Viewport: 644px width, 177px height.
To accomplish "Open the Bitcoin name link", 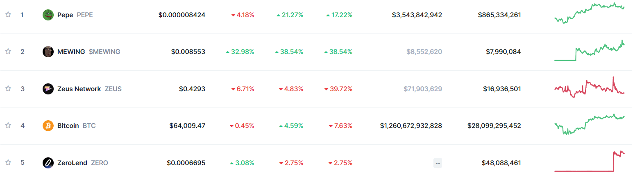I will tap(68, 125).
